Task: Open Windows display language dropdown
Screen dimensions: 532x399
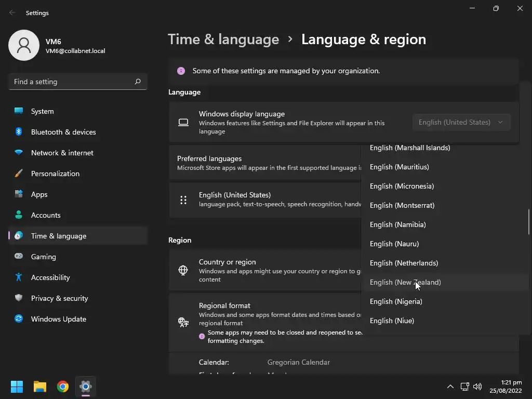Action: click(461, 122)
